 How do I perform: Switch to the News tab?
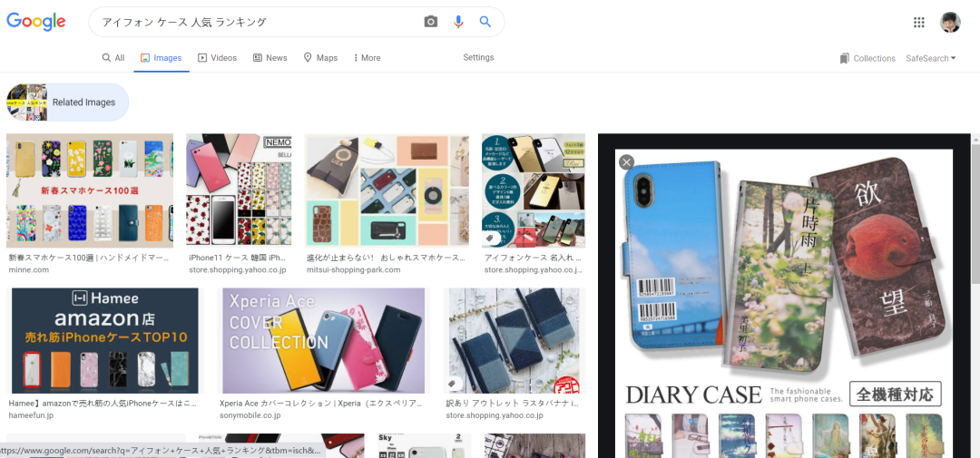(270, 58)
